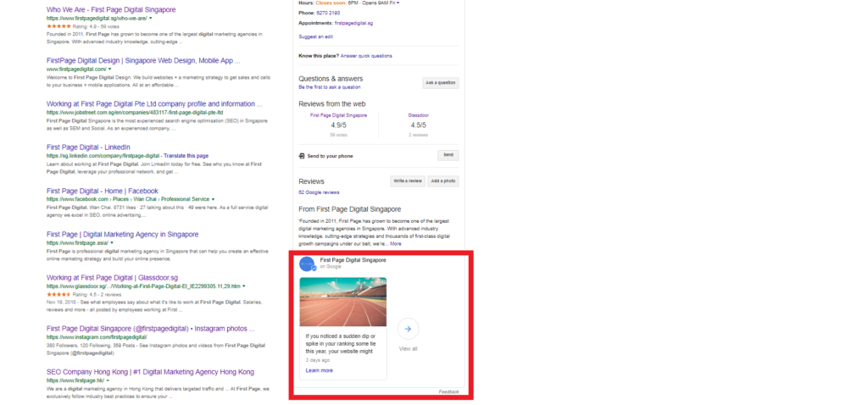The width and height of the screenshot is (868, 405).
Task: Open the running track post thumbnail
Action: coord(343,302)
